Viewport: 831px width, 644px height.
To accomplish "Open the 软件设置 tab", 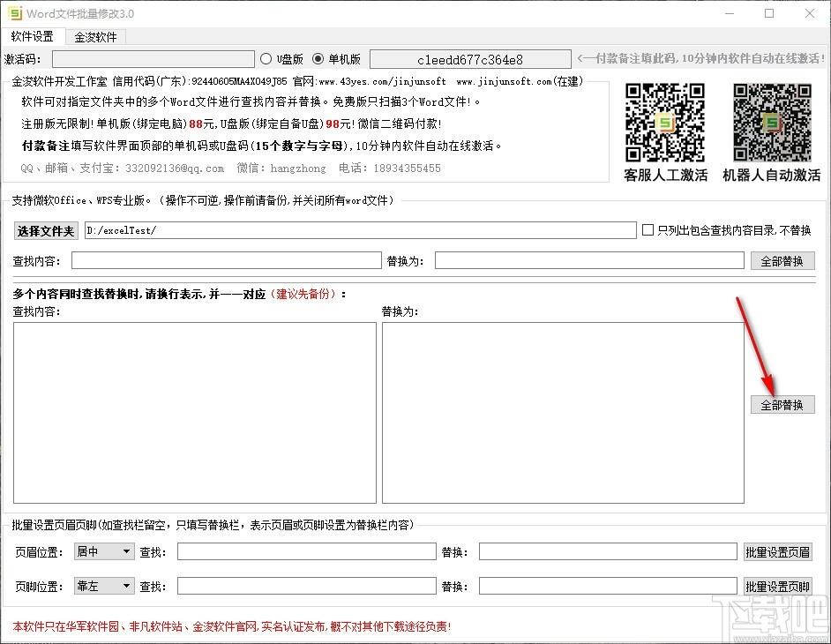I will click(x=33, y=36).
